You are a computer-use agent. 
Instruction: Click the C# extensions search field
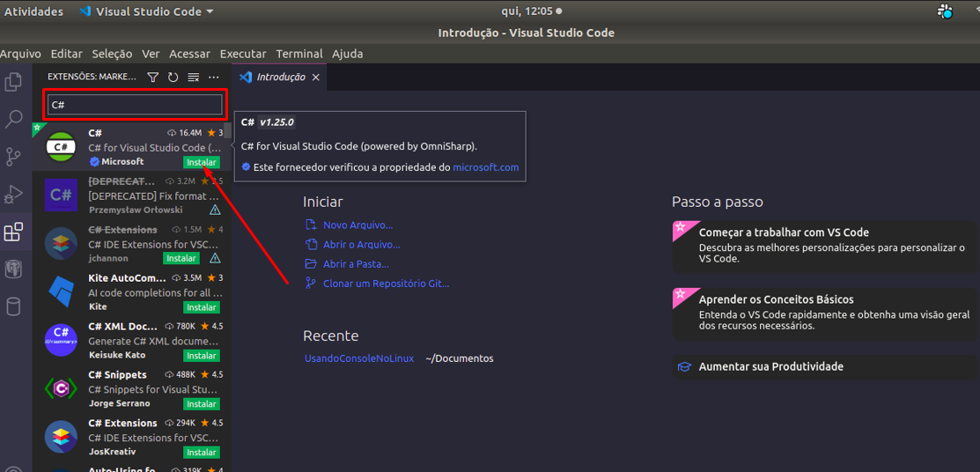pyautogui.click(x=135, y=105)
